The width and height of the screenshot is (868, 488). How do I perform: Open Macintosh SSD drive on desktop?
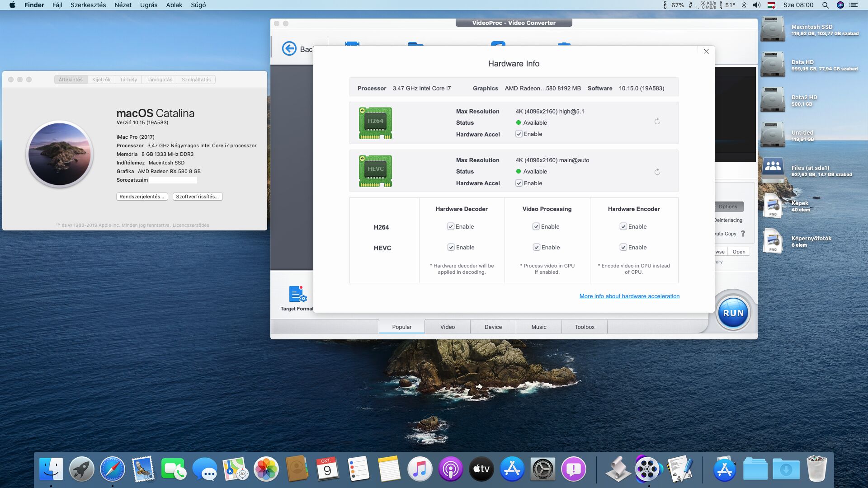click(773, 30)
